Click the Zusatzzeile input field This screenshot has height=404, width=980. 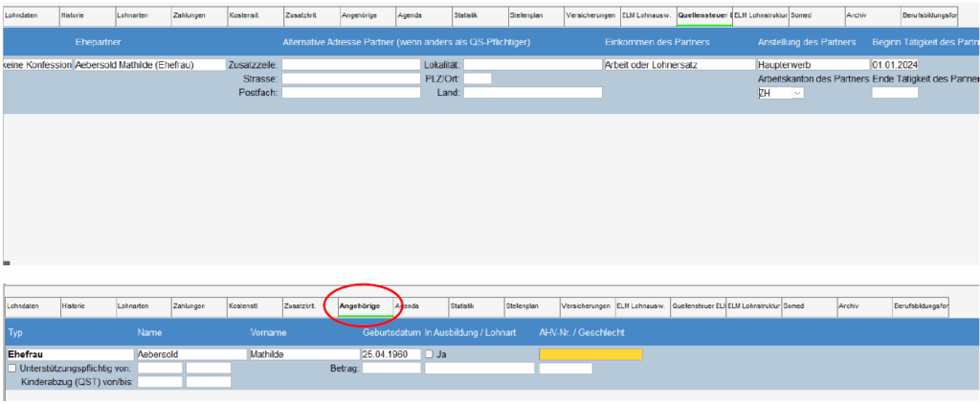[x=350, y=64]
